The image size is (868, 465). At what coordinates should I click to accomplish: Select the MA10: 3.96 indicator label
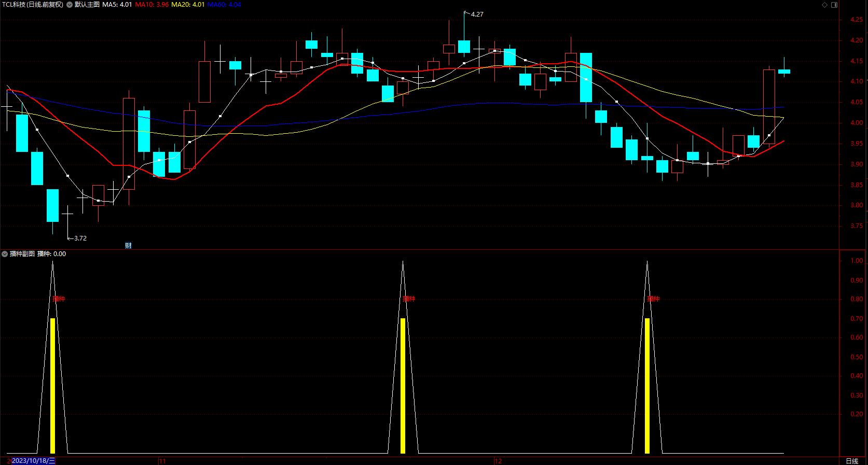pos(152,5)
